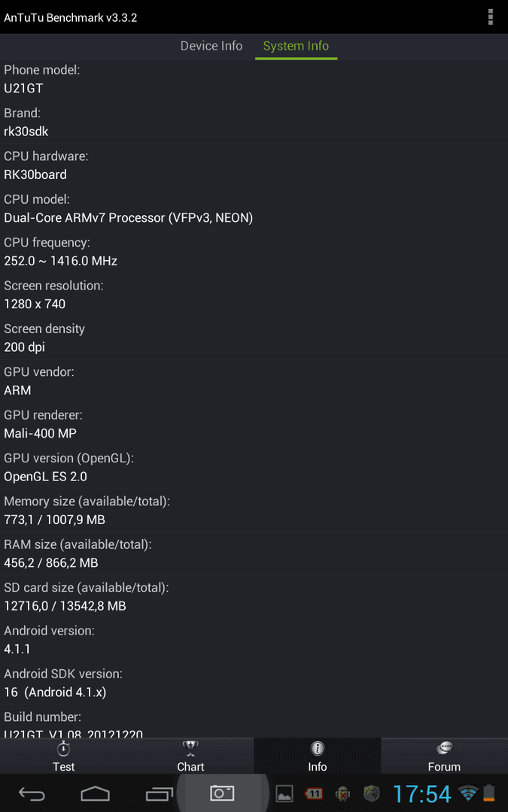Open the Forum speech bubble tab
This screenshot has width=508, height=812.
[x=444, y=756]
